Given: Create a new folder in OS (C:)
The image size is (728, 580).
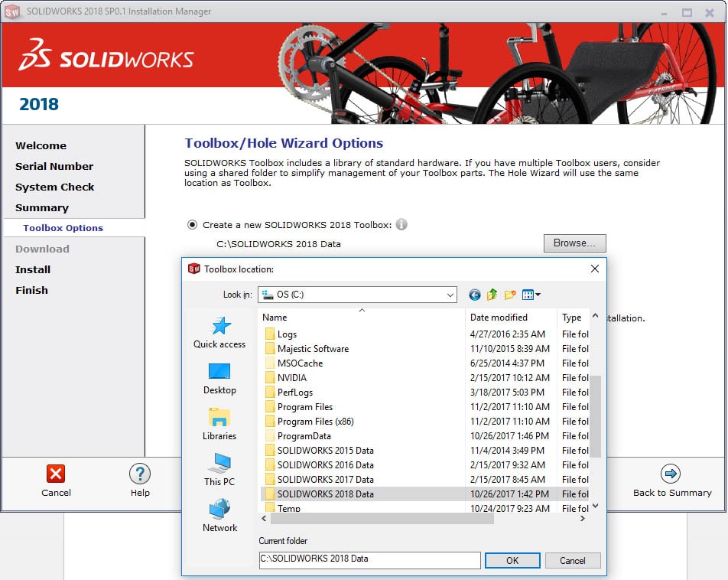Looking at the screenshot, I should [x=510, y=295].
